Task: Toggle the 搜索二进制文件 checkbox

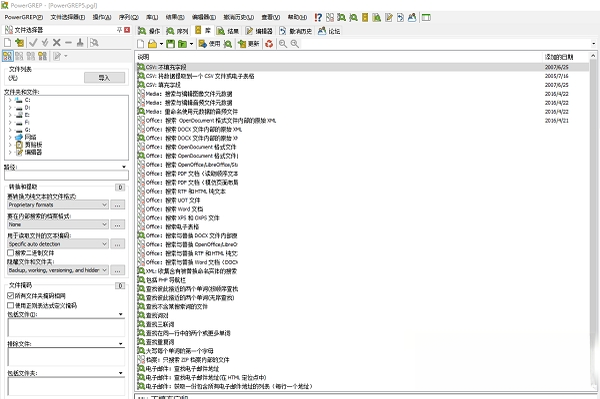Action: (x=11, y=252)
